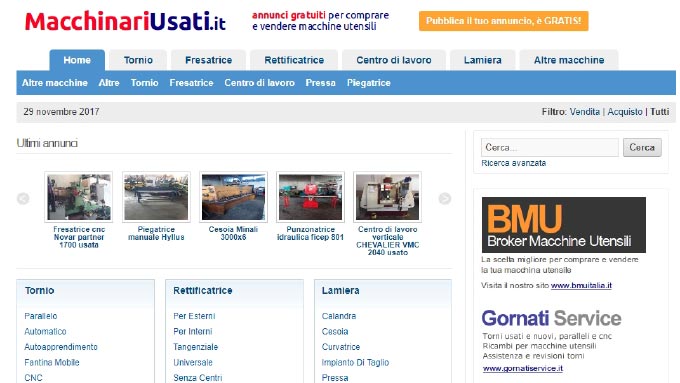Open the Cesoia Minali 3000x6 thumbnail
The image size is (680, 383).
point(233,197)
